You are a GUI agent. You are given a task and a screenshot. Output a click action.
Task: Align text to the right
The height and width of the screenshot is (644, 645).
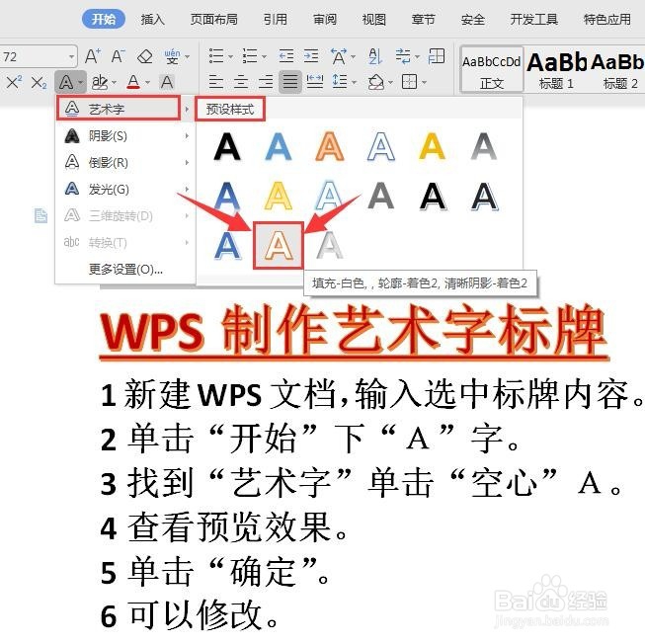click(266, 82)
